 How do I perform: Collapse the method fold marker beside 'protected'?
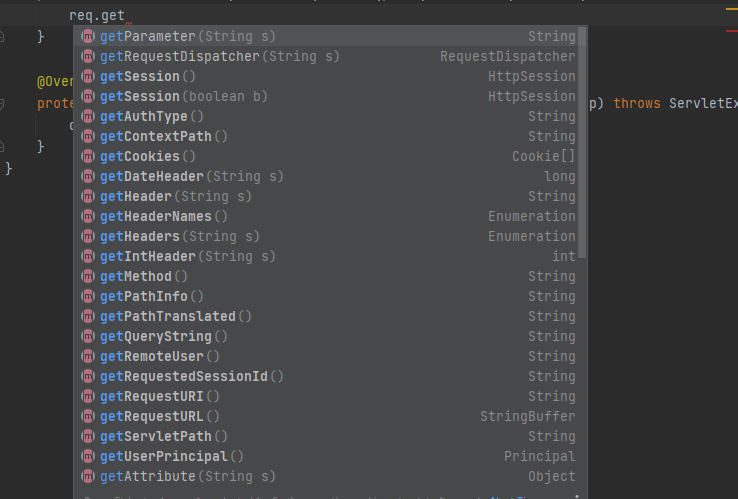tap(3, 104)
